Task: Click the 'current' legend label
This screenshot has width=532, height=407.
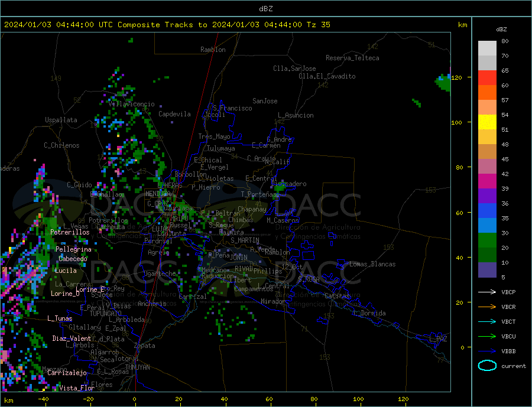Action: pos(513,366)
